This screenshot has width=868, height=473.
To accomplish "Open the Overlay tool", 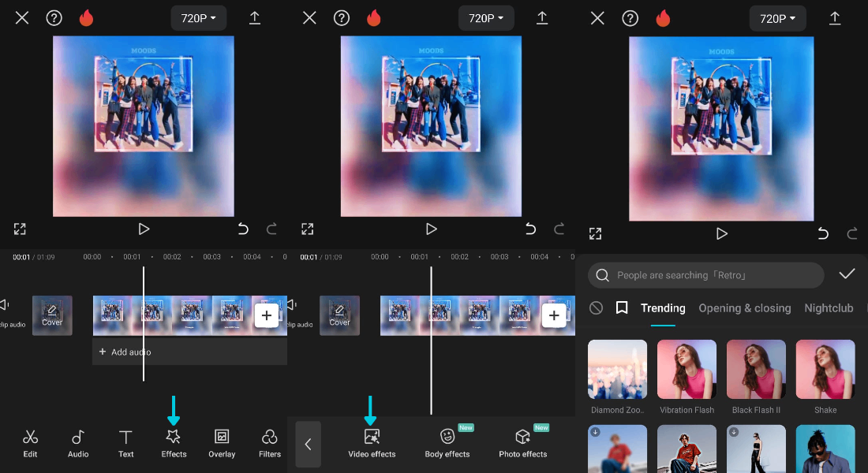I will pyautogui.click(x=222, y=444).
